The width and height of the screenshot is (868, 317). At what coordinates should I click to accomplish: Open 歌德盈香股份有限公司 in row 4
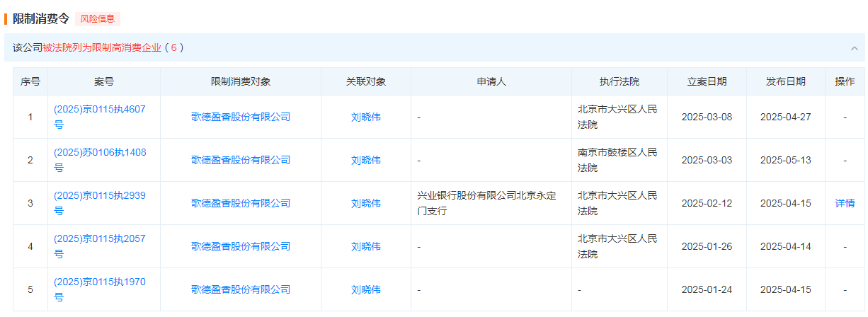pos(241,246)
